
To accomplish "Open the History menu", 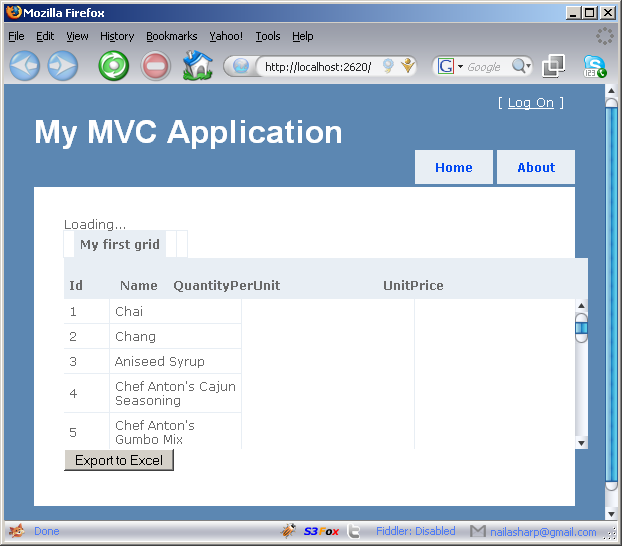I will pos(117,36).
